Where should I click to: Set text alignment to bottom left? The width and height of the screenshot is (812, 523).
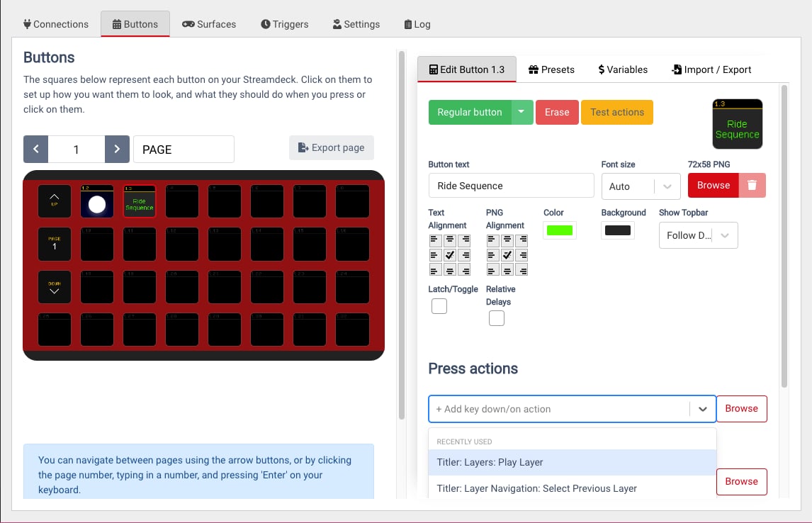pos(435,270)
